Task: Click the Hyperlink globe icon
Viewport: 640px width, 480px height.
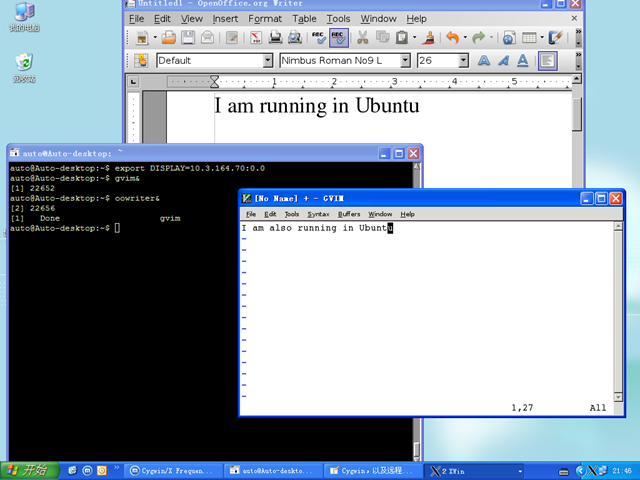Action: (509, 38)
